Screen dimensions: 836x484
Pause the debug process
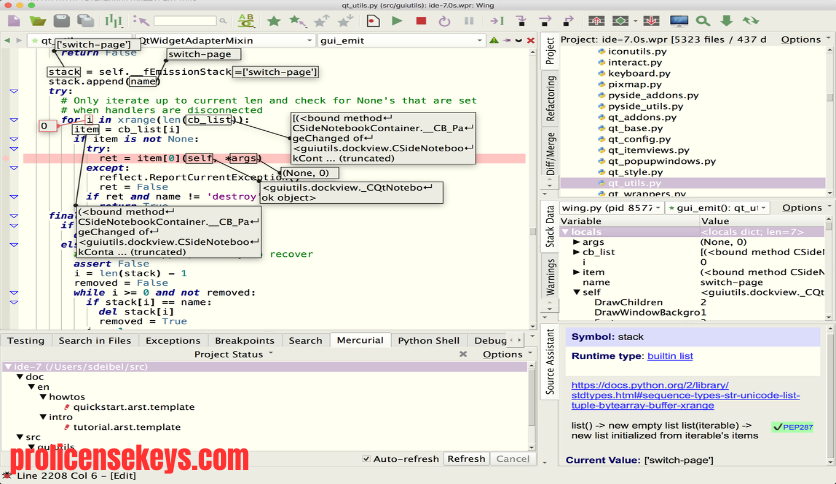coord(469,21)
